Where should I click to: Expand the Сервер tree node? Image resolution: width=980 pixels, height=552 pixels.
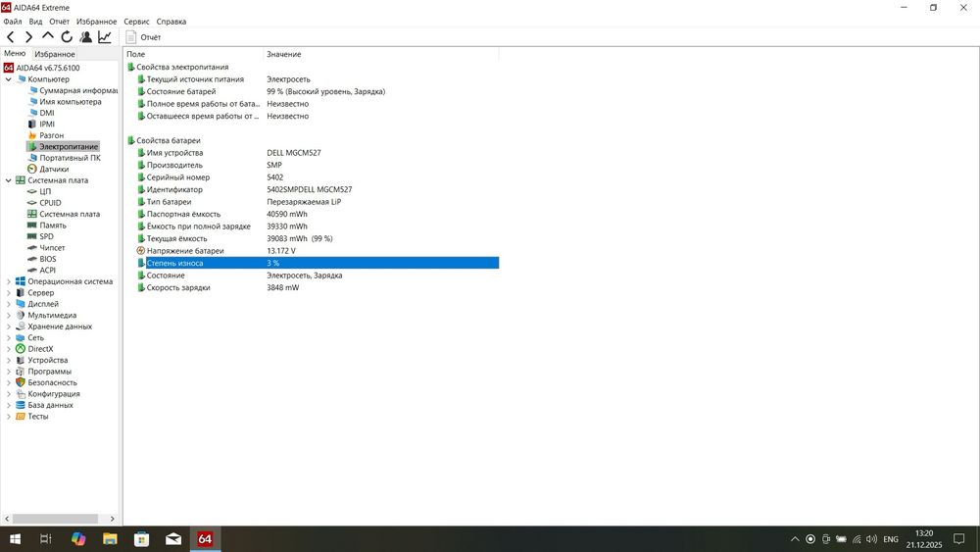[8, 293]
